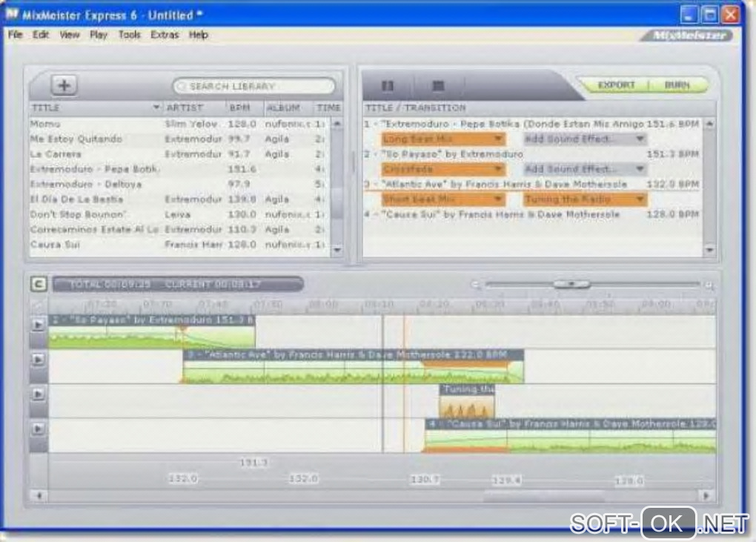756x542 pixels.
Task: Click zoom in magnifier icon on timeline
Action: (709, 285)
